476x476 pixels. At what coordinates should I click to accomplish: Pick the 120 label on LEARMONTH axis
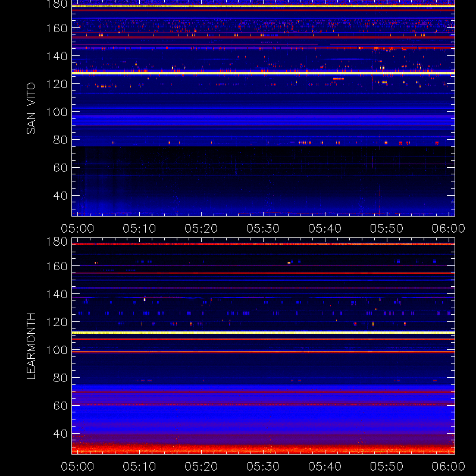coord(57,322)
